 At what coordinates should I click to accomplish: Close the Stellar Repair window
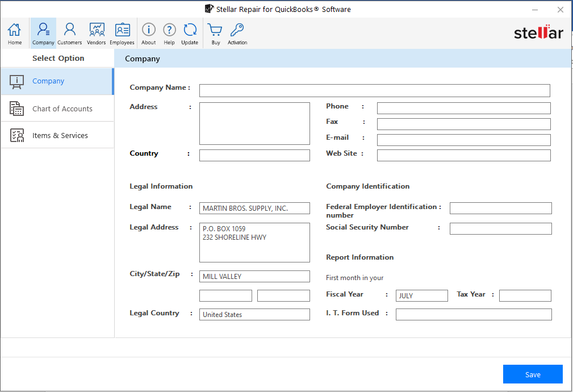click(x=560, y=10)
